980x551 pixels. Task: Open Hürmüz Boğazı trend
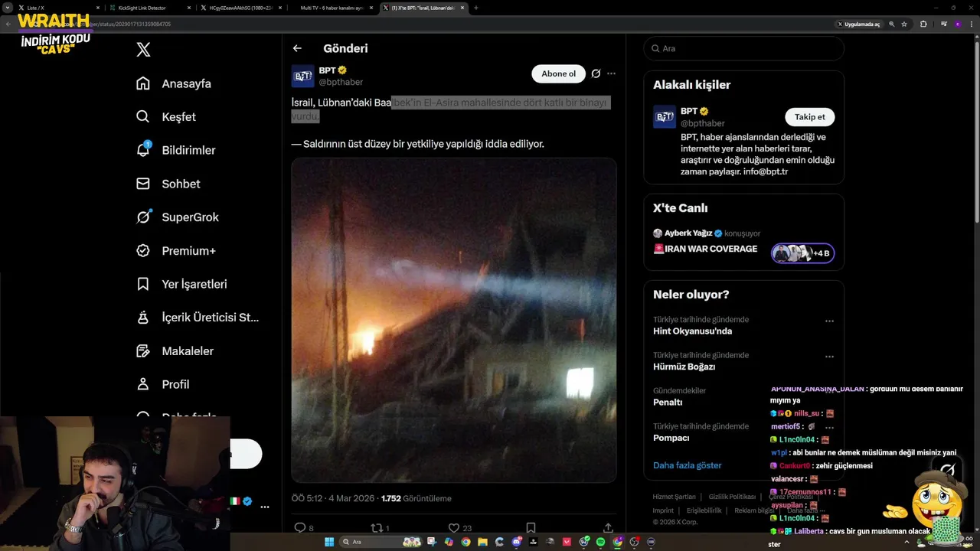click(x=684, y=367)
